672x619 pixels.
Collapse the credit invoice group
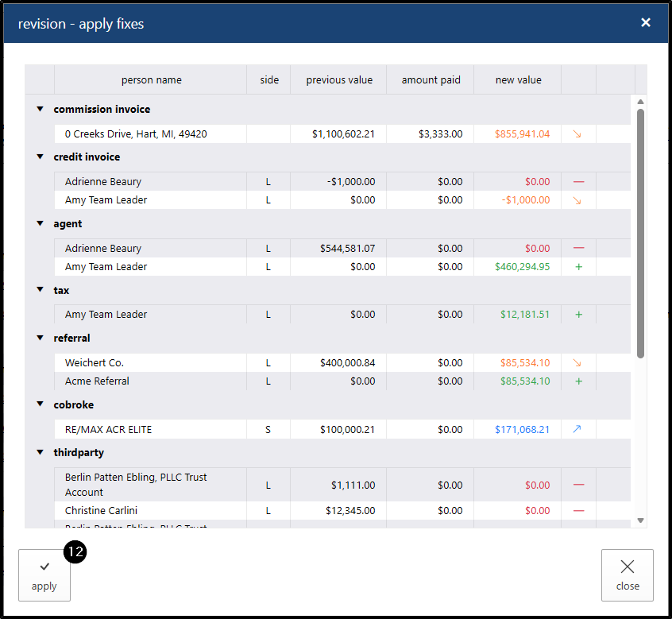pyautogui.click(x=40, y=157)
